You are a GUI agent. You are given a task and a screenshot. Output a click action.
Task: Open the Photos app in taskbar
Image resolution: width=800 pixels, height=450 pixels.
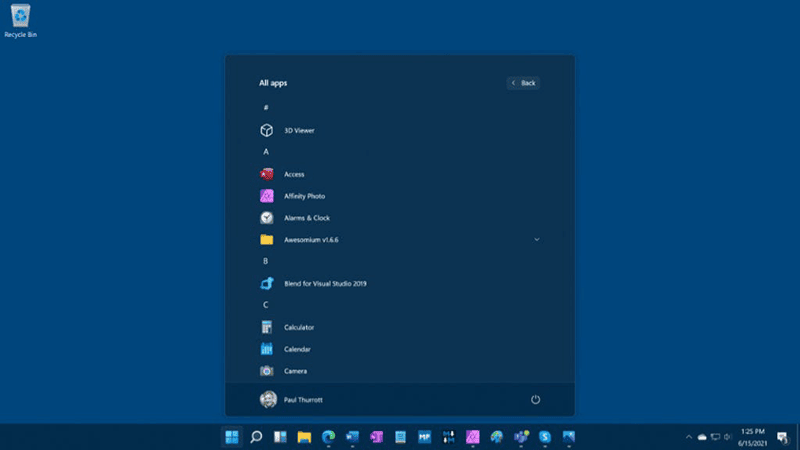pyautogui.click(x=569, y=437)
